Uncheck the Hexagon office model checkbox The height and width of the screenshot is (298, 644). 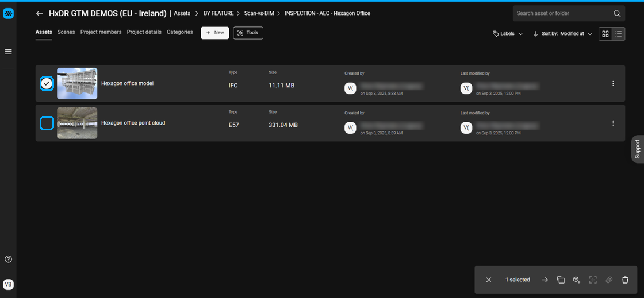(47, 84)
